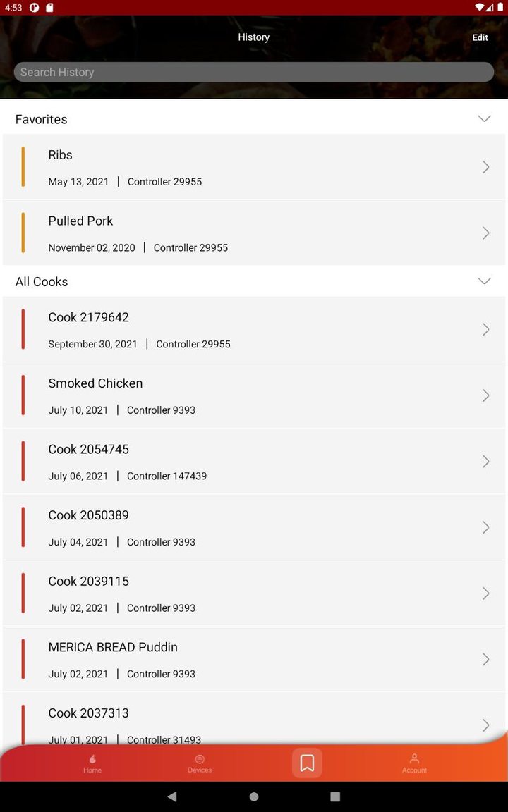This screenshot has width=508, height=812.
Task: Open Ribs cook using its arrow icon
Action: tap(485, 167)
